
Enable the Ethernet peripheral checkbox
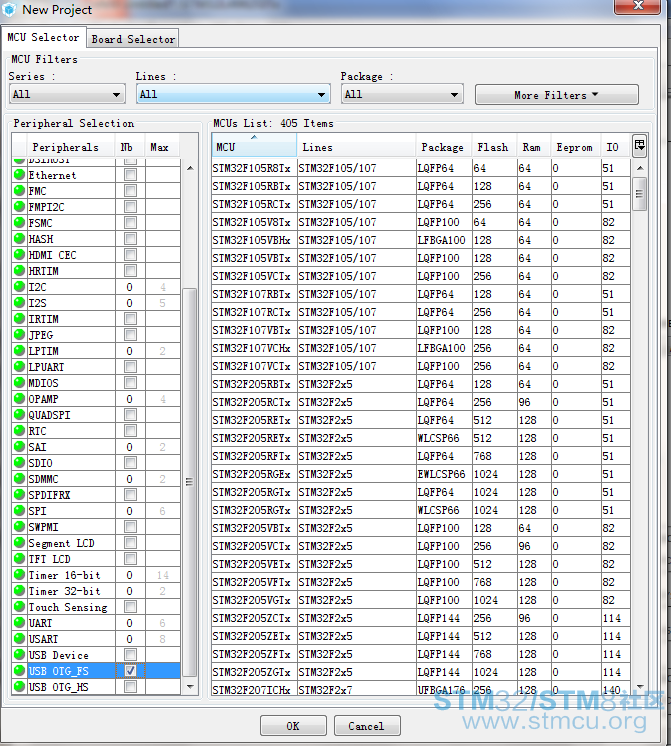point(130,175)
